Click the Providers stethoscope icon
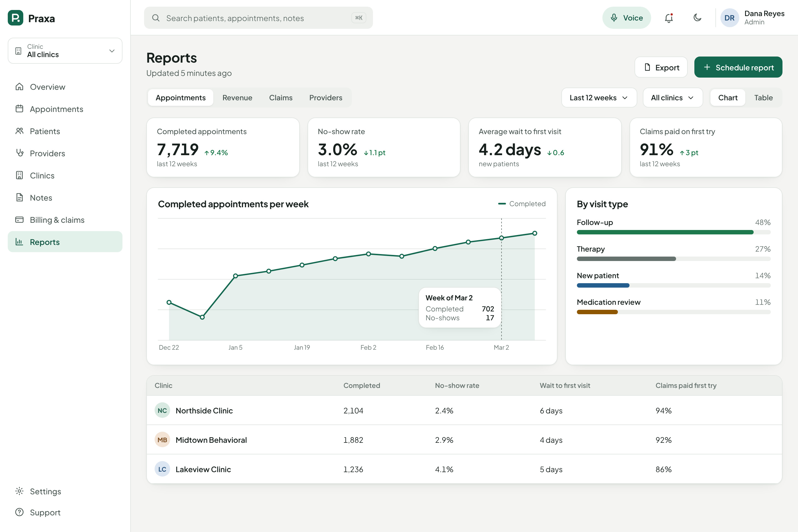 (x=19, y=153)
